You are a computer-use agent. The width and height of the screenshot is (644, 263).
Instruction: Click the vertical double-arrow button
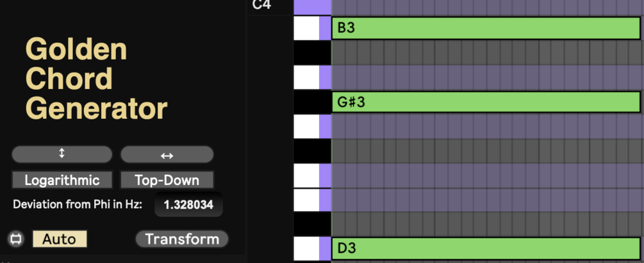point(62,154)
